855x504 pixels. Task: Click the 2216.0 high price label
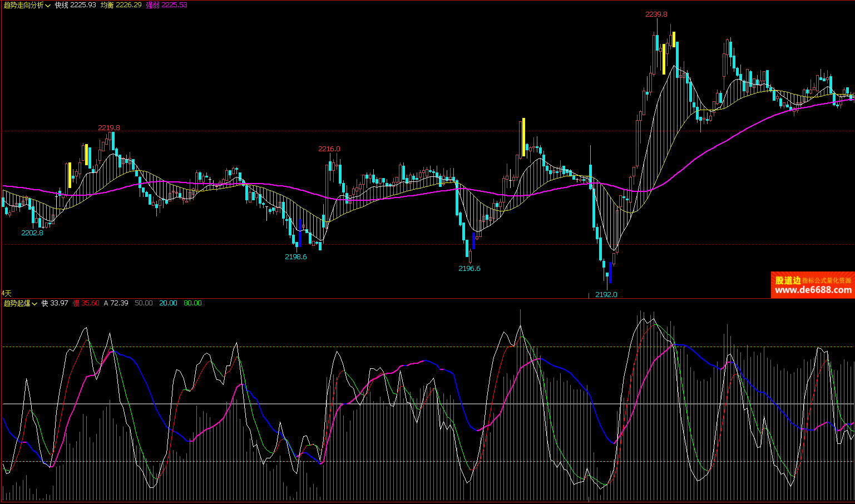tap(329, 149)
